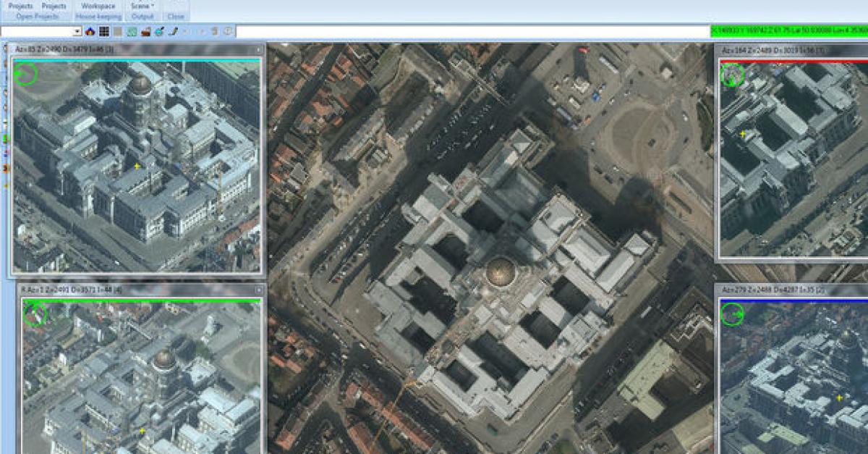868x454 pixels.
Task: Click the Az=164 oblique view title bar
Action: click(792, 49)
